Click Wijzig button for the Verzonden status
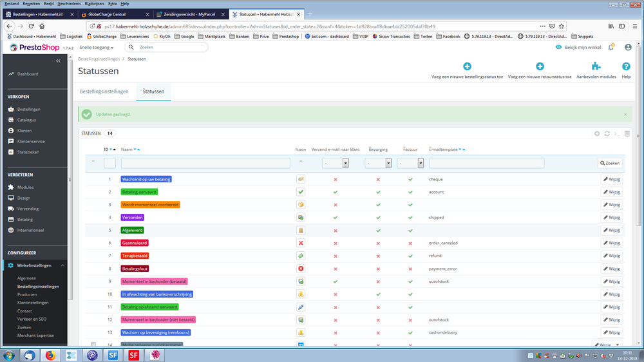This screenshot has width=644, height=362. [x=611, y=218]
